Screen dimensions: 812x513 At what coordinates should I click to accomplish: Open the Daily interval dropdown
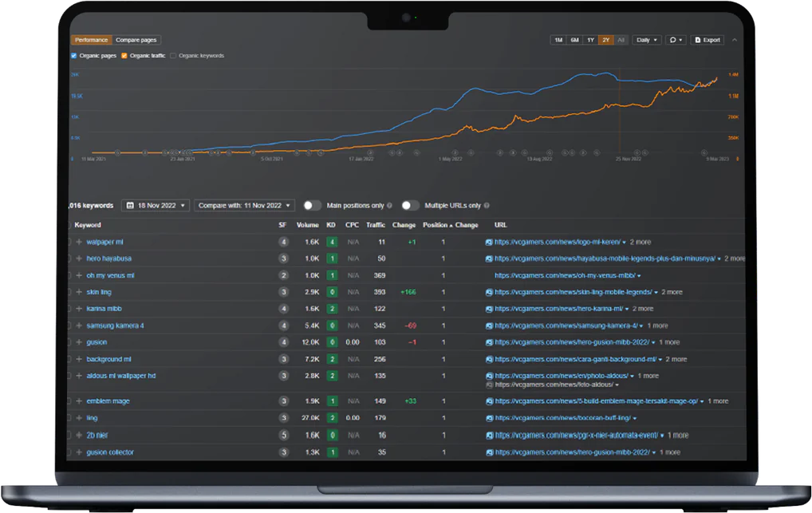click(x=647, y=40)
